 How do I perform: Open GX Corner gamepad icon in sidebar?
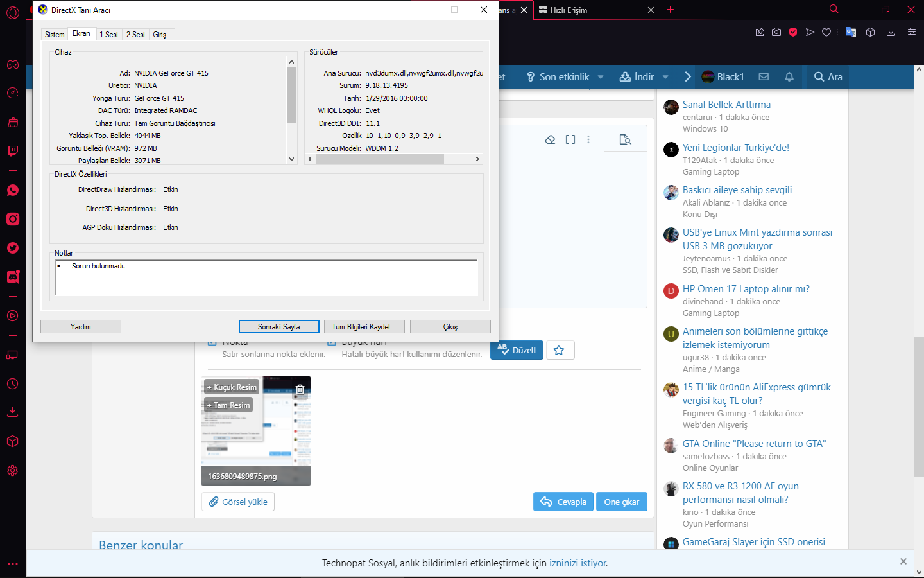13,64
